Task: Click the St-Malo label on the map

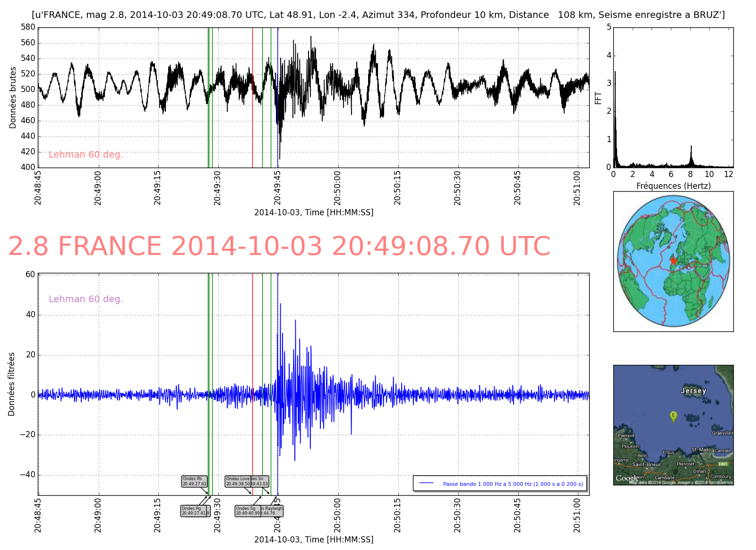Action: (x=701, y=449)
